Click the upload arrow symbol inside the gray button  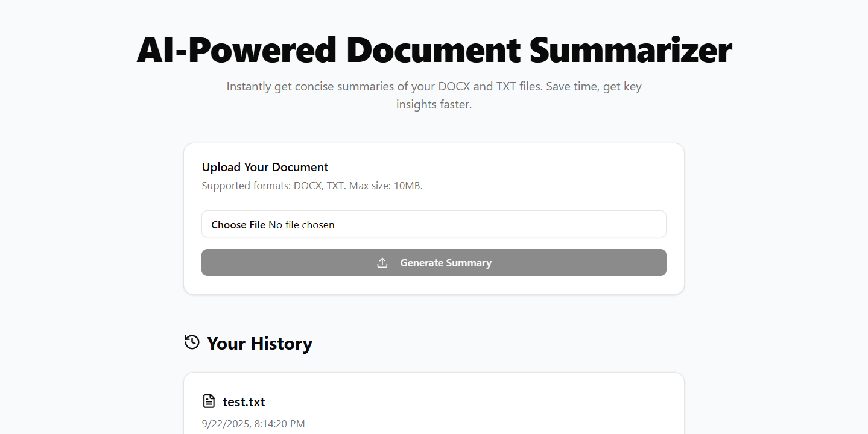click(x=382, y=263)
